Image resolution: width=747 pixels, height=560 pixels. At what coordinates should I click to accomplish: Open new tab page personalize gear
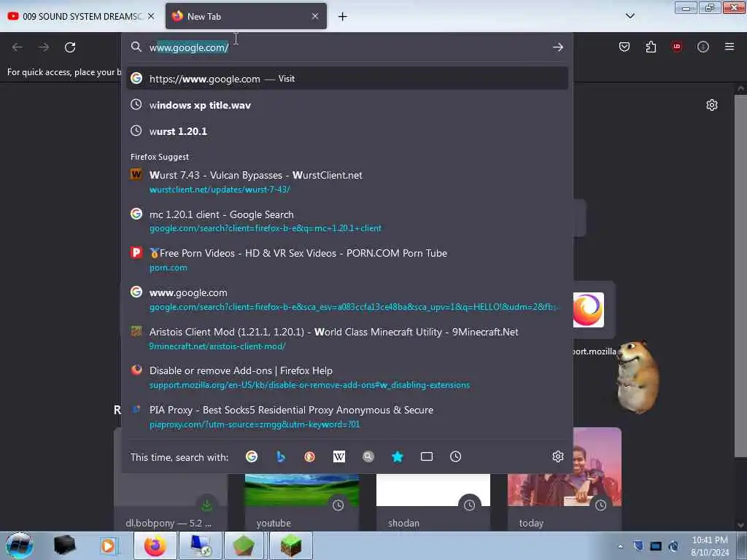coord(712,105)
